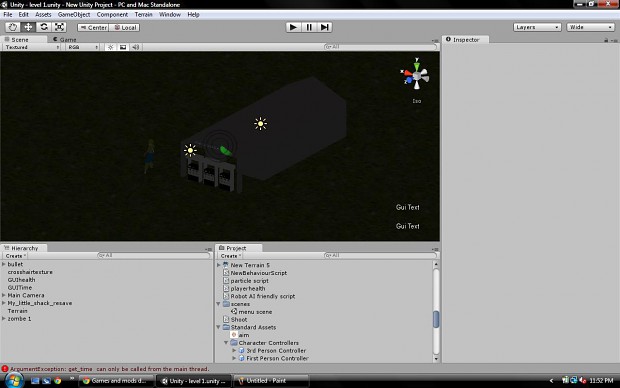This screenshot has width=620, height=388.
Task: Start Play mode
Action: tap(293, 27)
